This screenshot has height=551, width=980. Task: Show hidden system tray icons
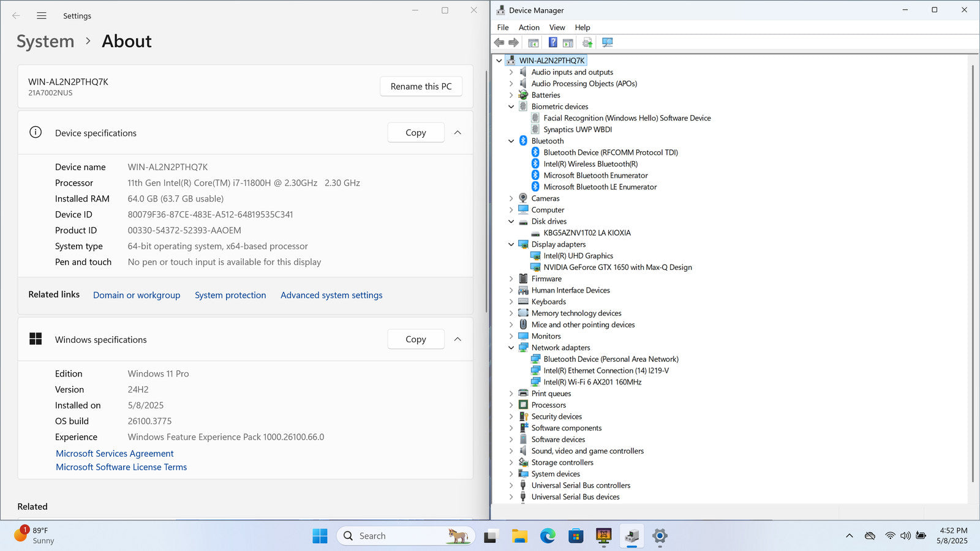coord(850,536)
